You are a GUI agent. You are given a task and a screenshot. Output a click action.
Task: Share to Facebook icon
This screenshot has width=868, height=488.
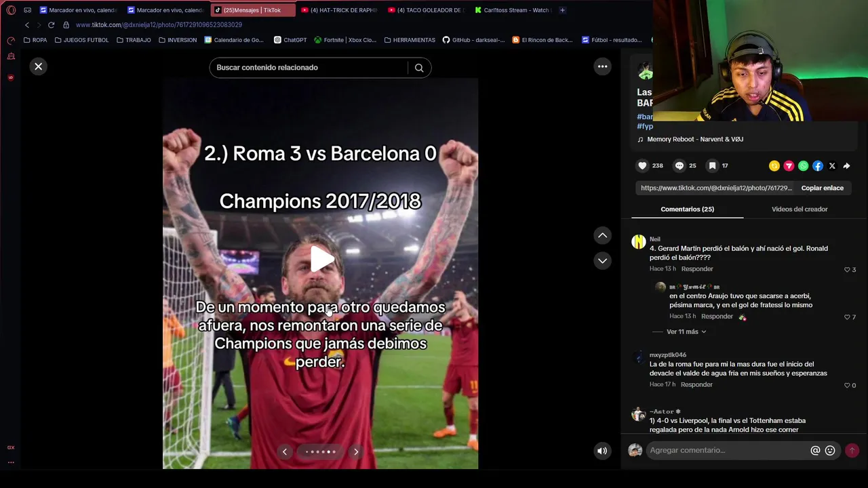point(818,165)
